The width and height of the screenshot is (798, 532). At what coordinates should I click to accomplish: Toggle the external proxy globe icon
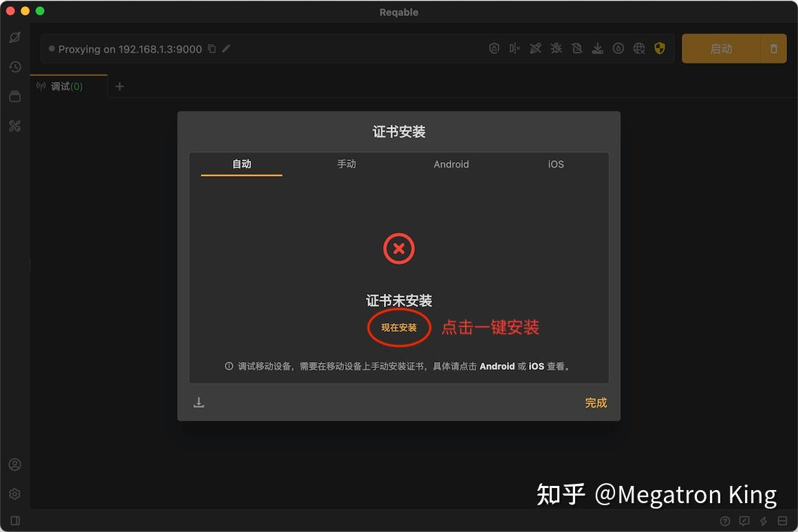click(x=639, y=48)
